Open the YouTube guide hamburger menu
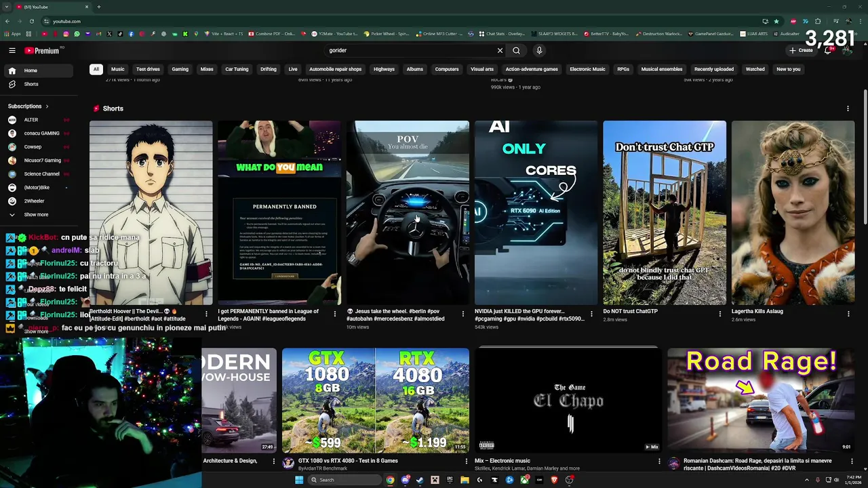Viewport: 868px width, 488px height. click(12, 50)
